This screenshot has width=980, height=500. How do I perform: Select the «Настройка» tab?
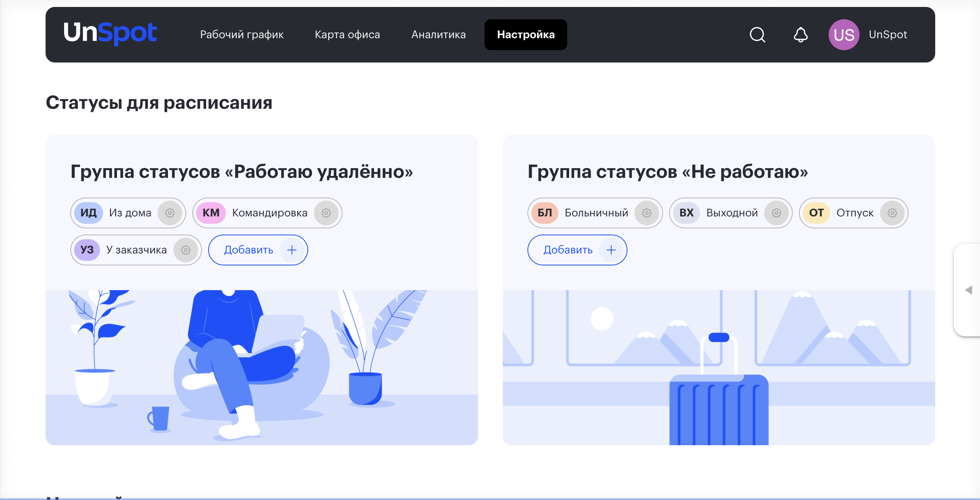coord(526,35)
